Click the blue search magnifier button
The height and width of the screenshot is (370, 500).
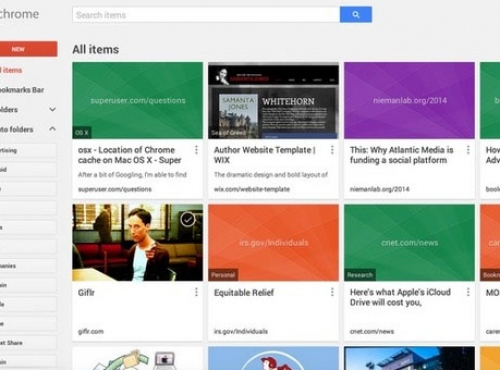click(356, 15)
